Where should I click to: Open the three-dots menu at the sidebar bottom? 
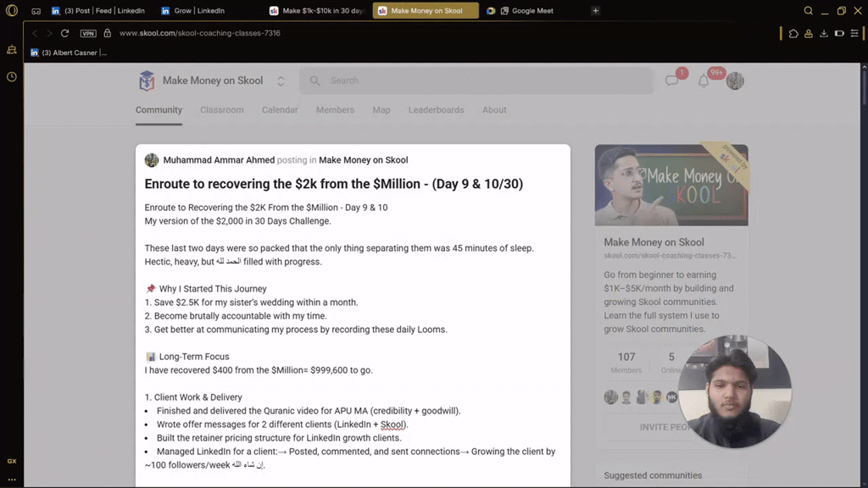pos(11,481)
